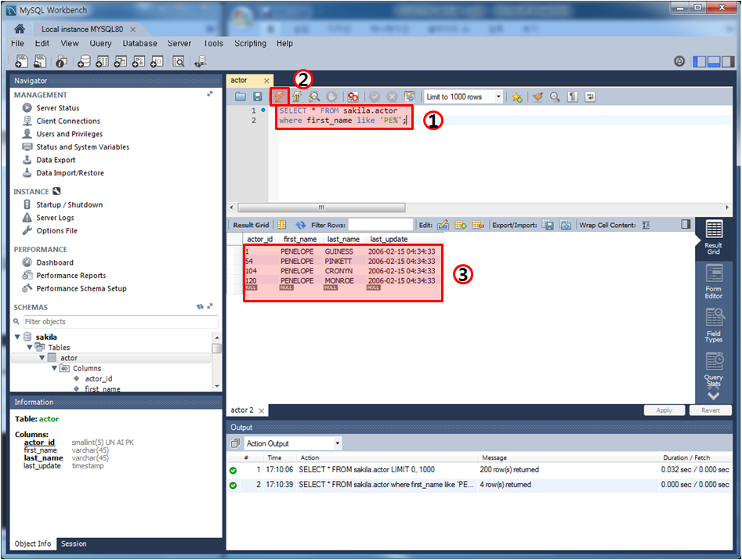Toggle auto-commit mode
Image resolution: width=742 pixels, height=560 pixels.
point(410,97)
